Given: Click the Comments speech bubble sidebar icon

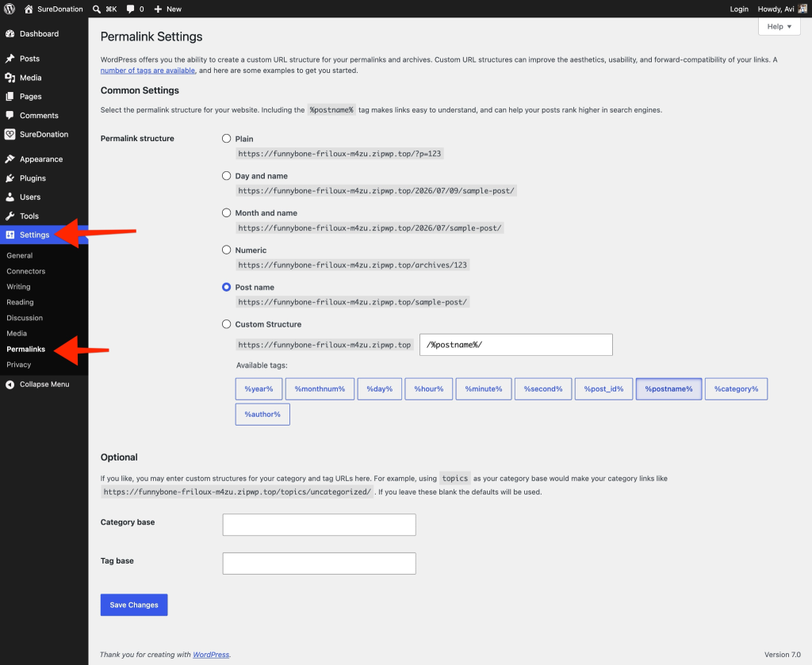Looking at the screenshot, I should click(x=10, y=116).
